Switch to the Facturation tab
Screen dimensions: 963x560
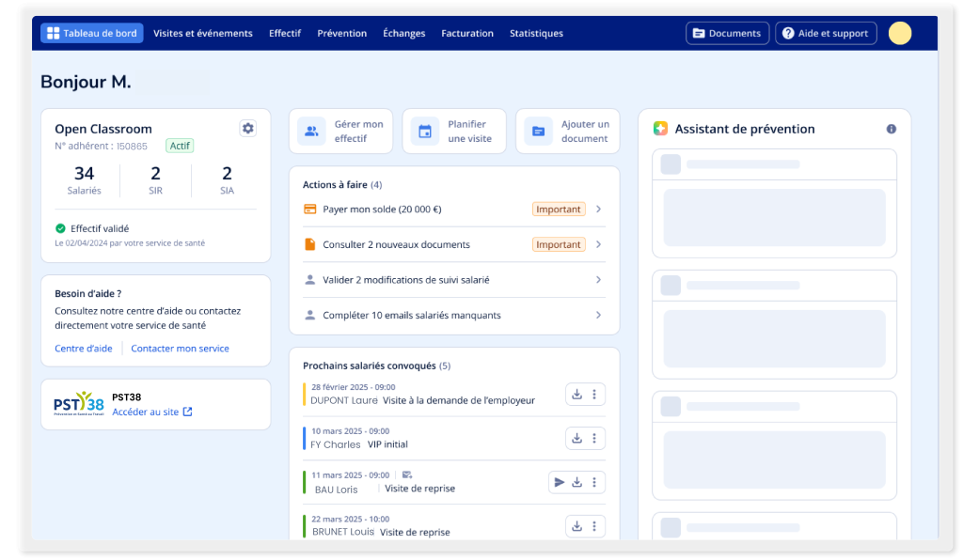pos(467,34)
